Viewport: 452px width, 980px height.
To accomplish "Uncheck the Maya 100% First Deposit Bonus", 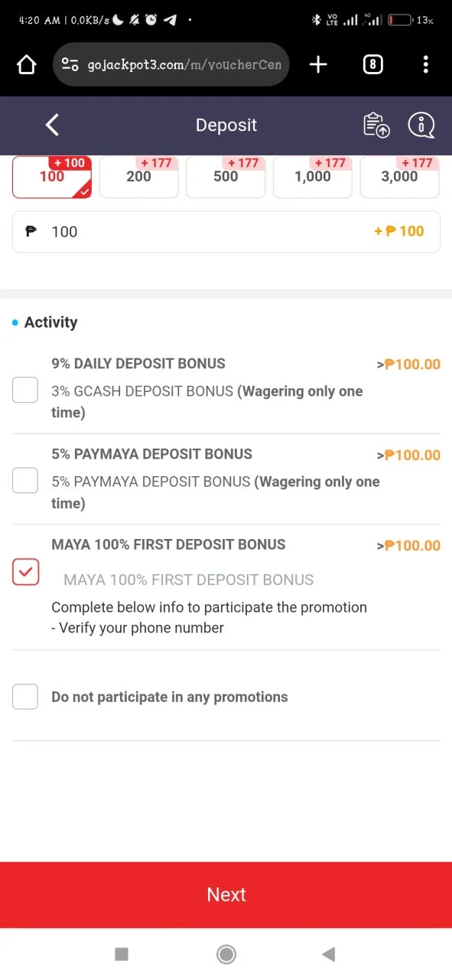I will pos(25,572).
